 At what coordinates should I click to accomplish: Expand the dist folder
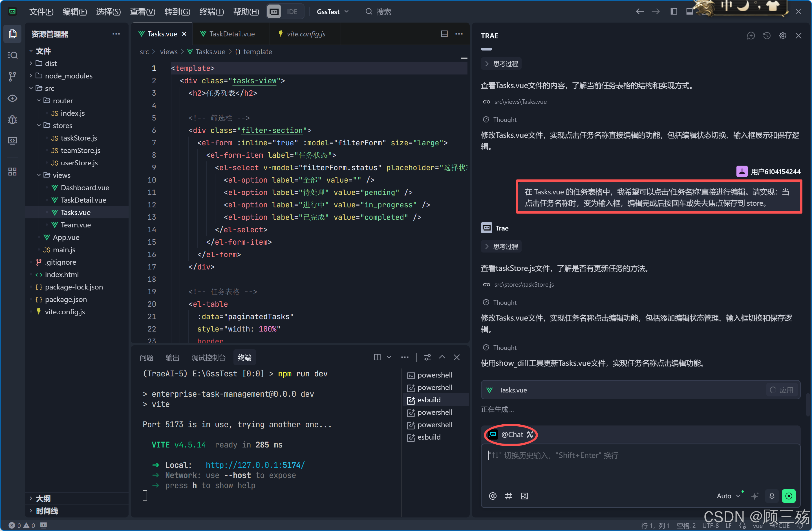pyautogui.click(x=50, y=63)
